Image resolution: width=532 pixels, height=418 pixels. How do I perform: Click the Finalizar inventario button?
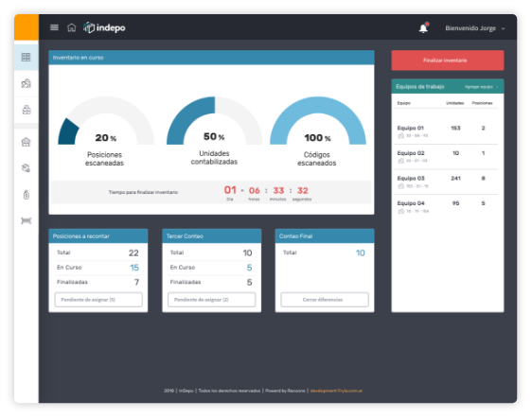(448, 61)
